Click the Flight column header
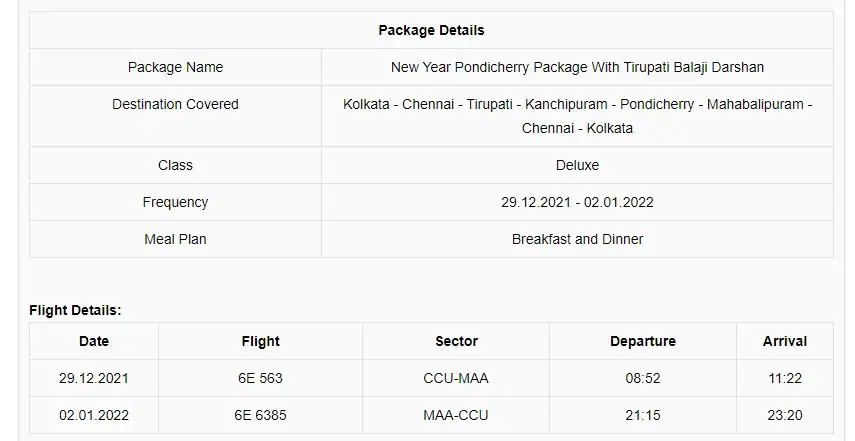 (261, 341)
